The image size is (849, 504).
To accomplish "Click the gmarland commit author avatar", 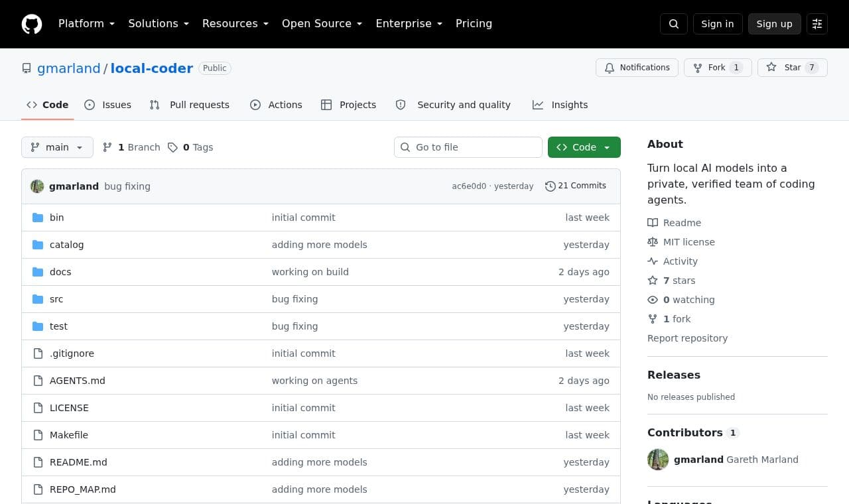I will 37,186.
